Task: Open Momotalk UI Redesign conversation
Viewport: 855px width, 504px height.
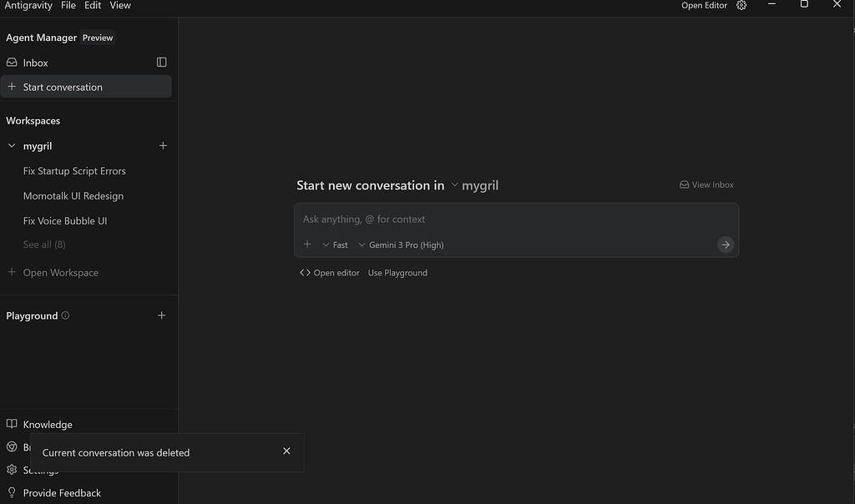Action: coord(73,196)
